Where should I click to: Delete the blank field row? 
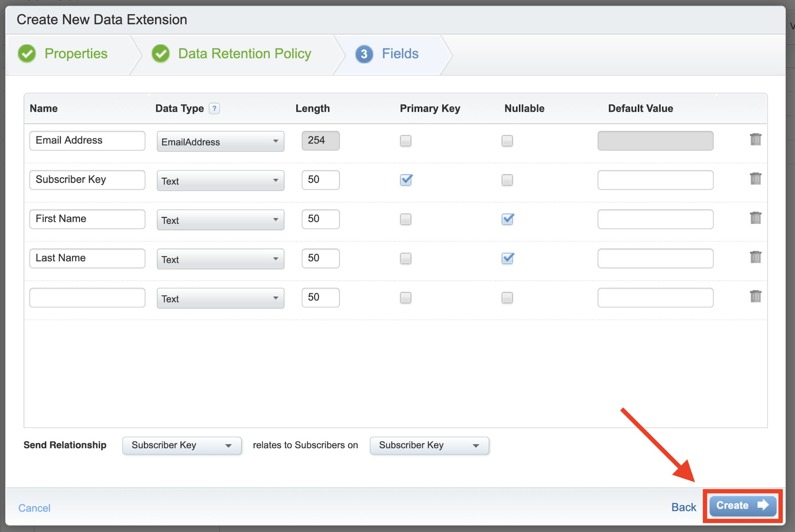pyautogui.click(x=755, y=297)
